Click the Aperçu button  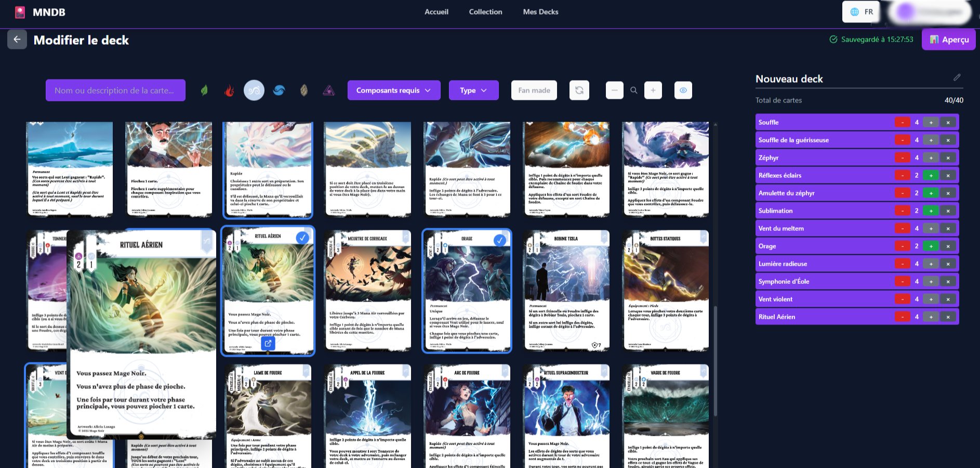(x=948, y=40)
